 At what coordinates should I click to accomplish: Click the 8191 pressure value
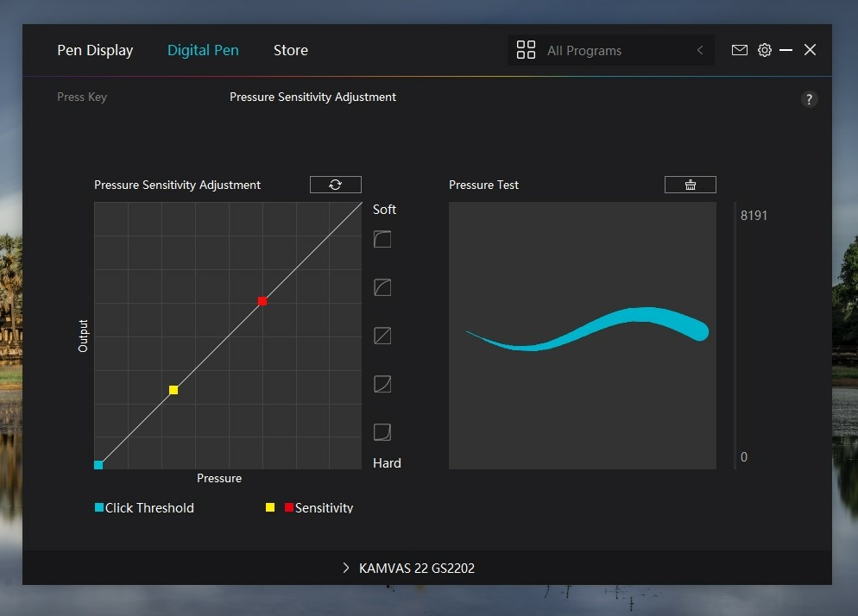[754, 216]
